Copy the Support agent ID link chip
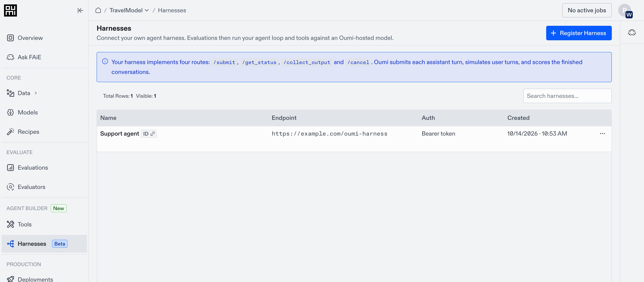 149,134
